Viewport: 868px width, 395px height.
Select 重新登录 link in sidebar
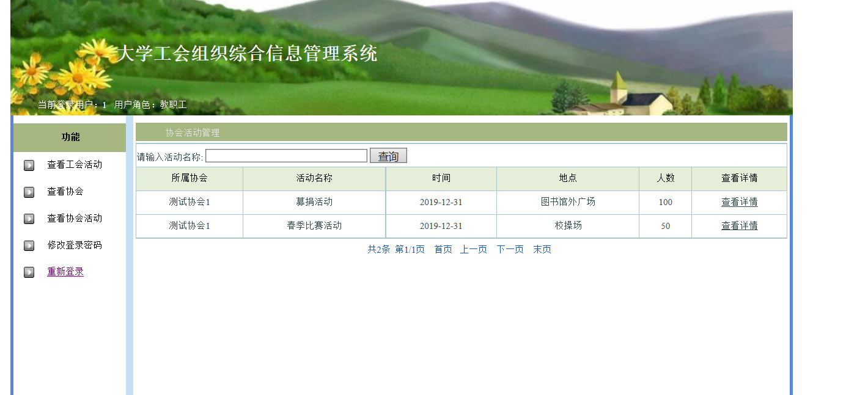[65, 272]
